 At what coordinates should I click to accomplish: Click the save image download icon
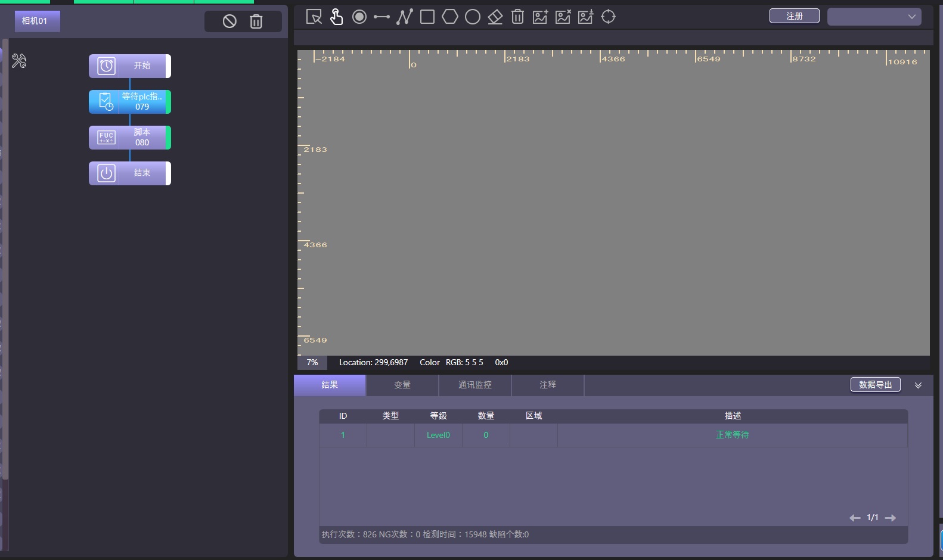586,17
